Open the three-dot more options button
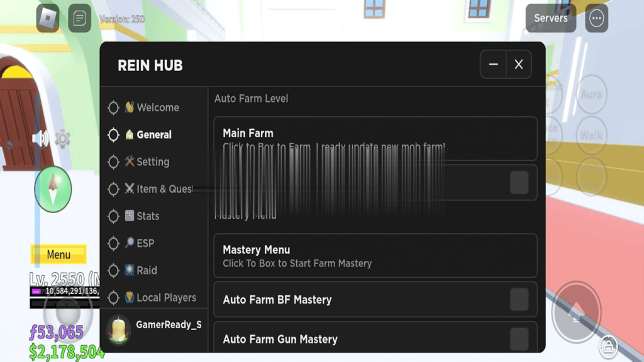The height and width of the screenshot is (362, 644). 596,18
